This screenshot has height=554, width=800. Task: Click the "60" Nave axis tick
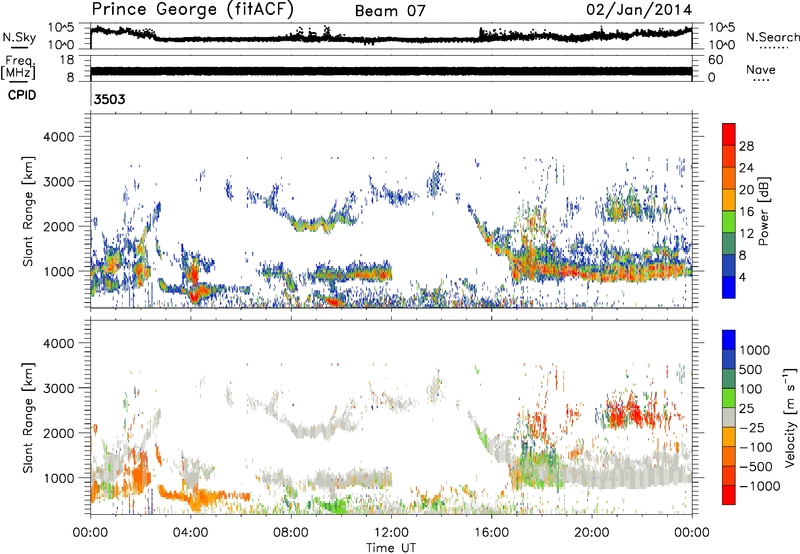click(x=715, y=60)
